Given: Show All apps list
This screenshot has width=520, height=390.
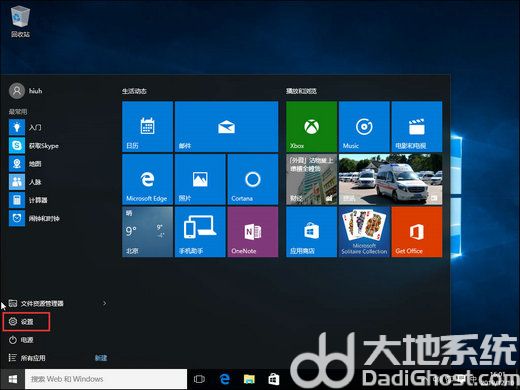Looking at the screenshot, I should coord(27,358).
